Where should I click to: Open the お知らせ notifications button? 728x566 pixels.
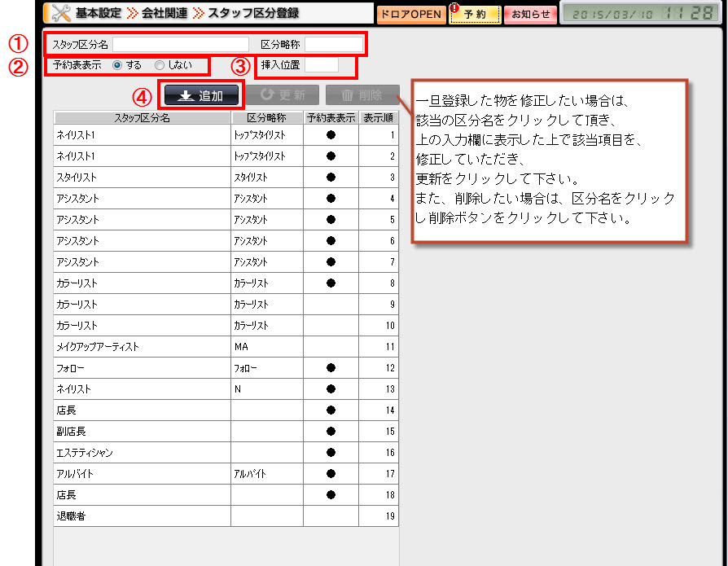530,15
